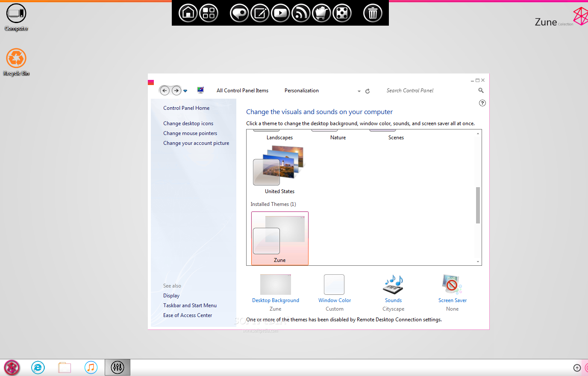Image resolution: width=588 pixels, height=376 pixels.
Task: Click the Forward arrow in the Control Panel
Action: (176, 91)
